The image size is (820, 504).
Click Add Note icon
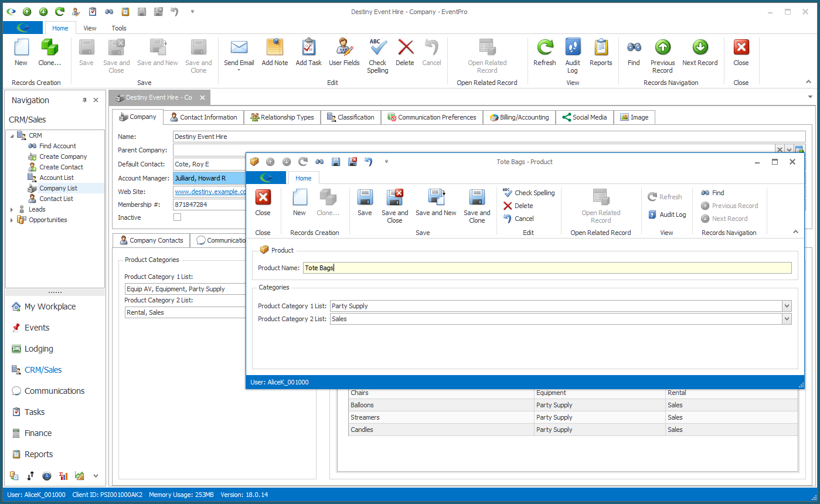click(x=274, y=52)
